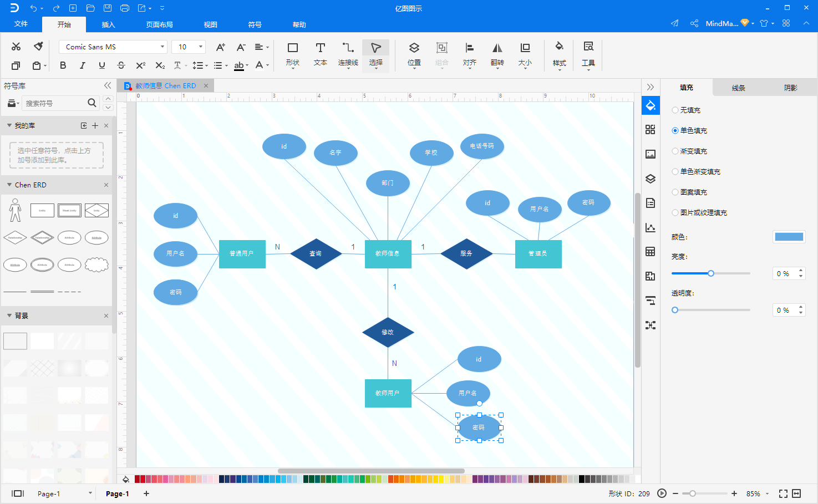Click the Text tool icon
818x504 pixels.
click(320, 54)
